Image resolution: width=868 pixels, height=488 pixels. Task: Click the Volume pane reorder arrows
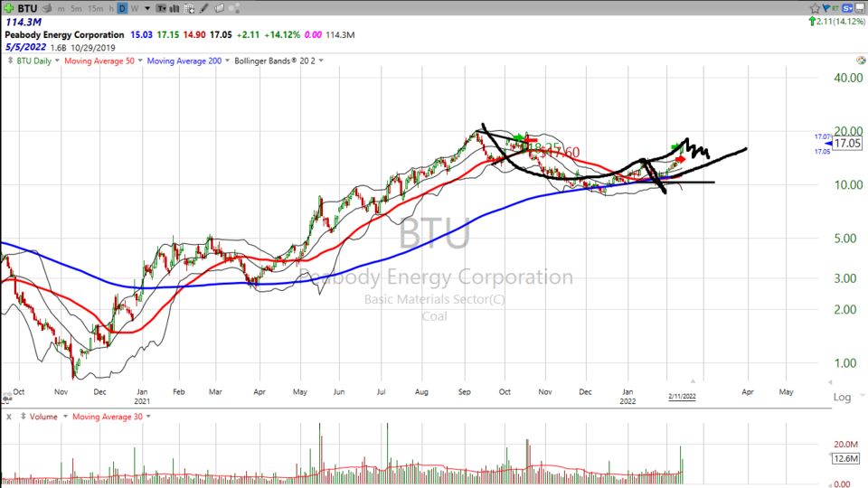click(24, 416)
